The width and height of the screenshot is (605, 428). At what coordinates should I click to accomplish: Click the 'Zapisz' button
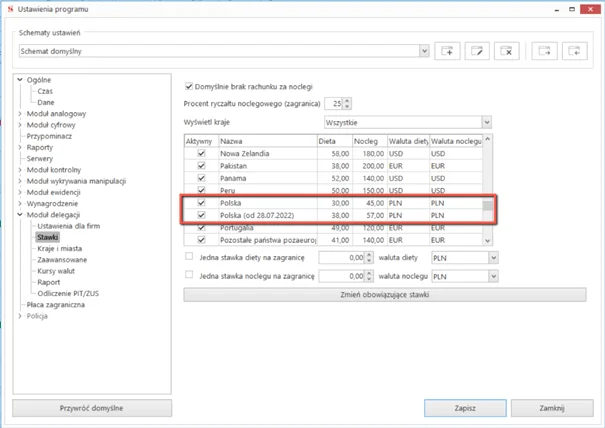(x=464, y=408)
